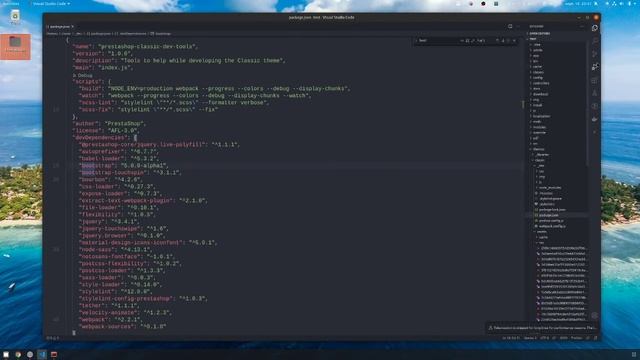Click Prettier in the status bar
Viewport: 640px width, 360px height.
tap(576, 338)
